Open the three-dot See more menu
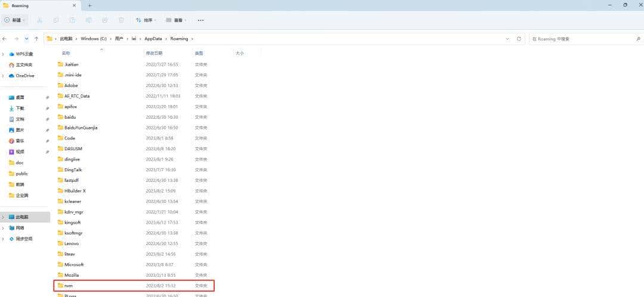644x297 pixels. [201, 20]
